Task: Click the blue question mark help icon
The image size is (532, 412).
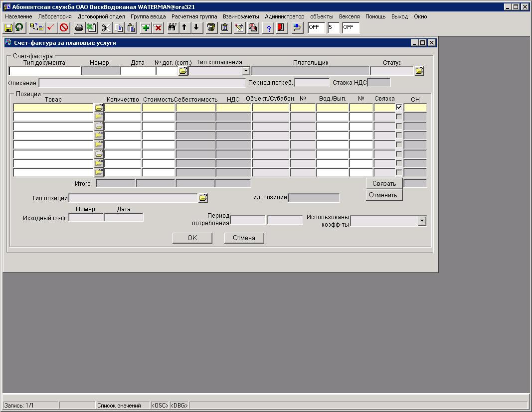Action: (269, 27)
